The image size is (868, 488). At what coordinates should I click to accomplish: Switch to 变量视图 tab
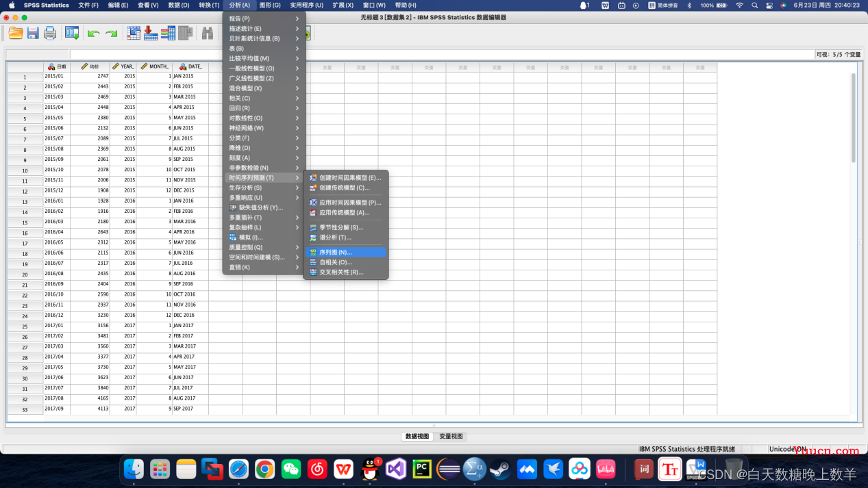coord(451,437)
